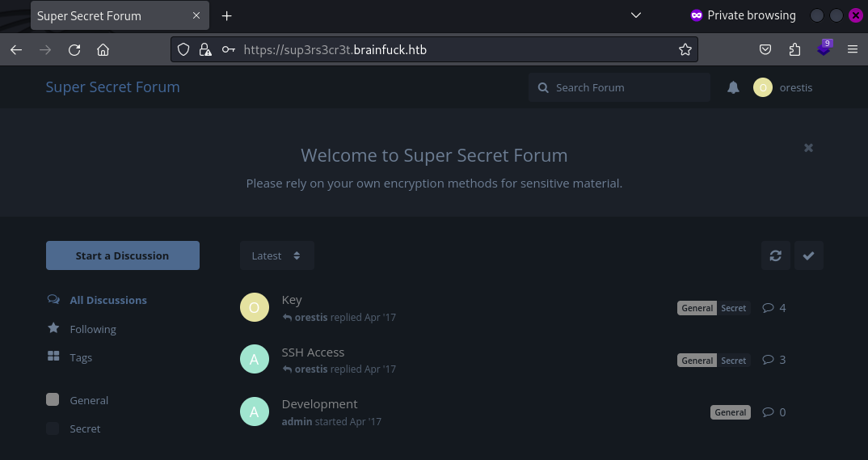Bookmark this page with the star icon
The height and width of the screenshot is (460, 868).
(x=685, y=50)
